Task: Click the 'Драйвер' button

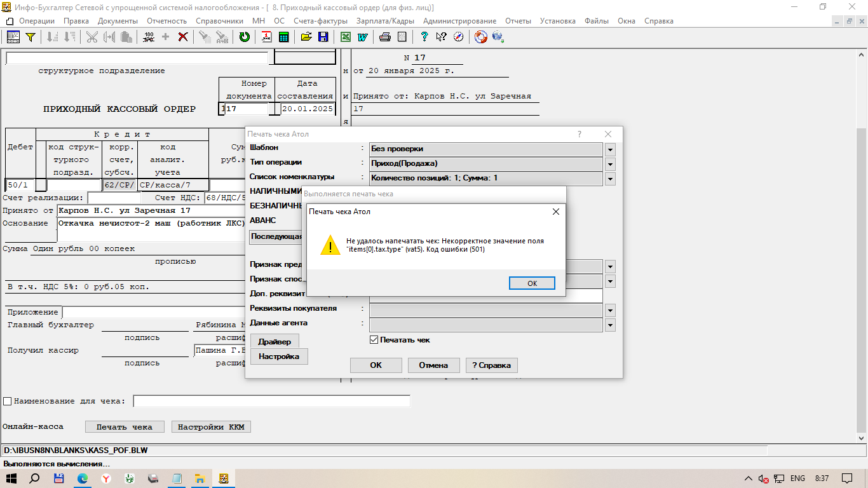Action: click(275, 342)
